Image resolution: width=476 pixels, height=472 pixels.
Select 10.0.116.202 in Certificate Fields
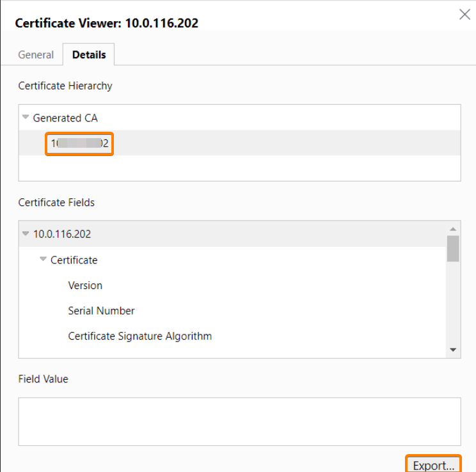click(x=62, y=234)
